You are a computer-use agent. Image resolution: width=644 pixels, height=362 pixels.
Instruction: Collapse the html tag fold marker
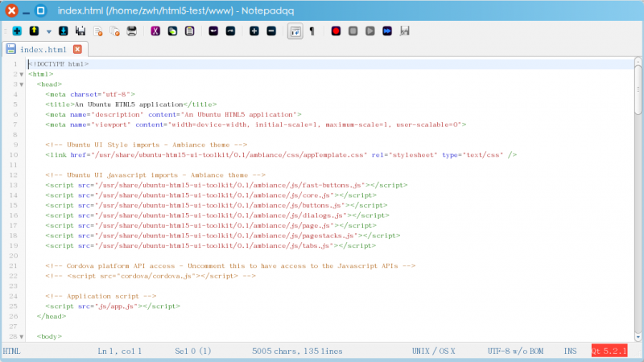click(22, 74)
